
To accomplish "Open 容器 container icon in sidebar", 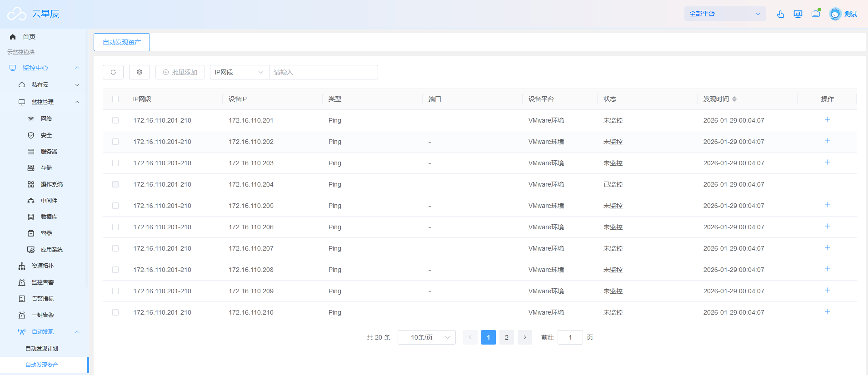I will 31,233.
